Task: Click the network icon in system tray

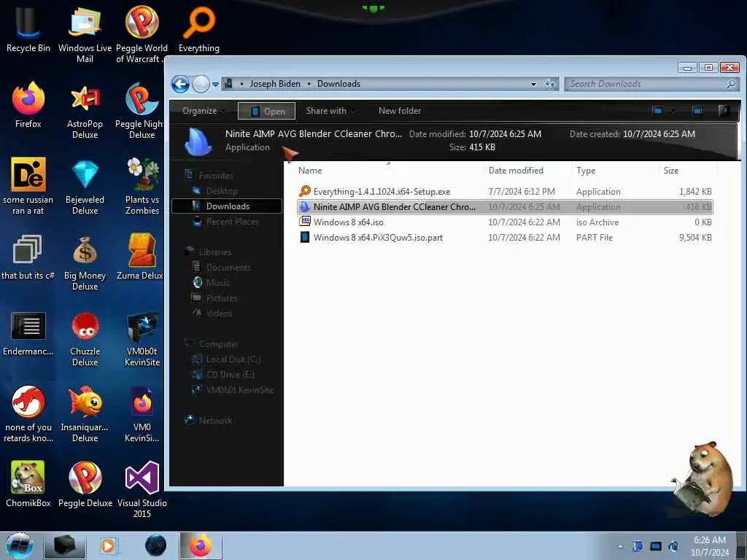Action: pyautogui.click(x=656, y=546)
